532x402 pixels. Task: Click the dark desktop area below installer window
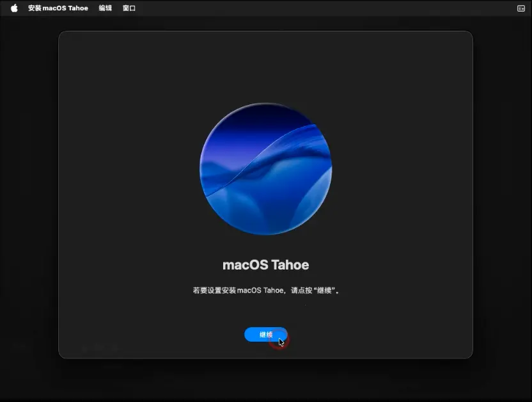point(266,381)
